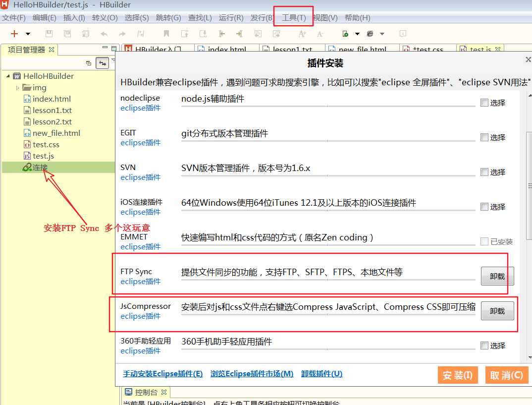Click the decrease font size A- icon
Screen dimensions: 532x405
320,34
